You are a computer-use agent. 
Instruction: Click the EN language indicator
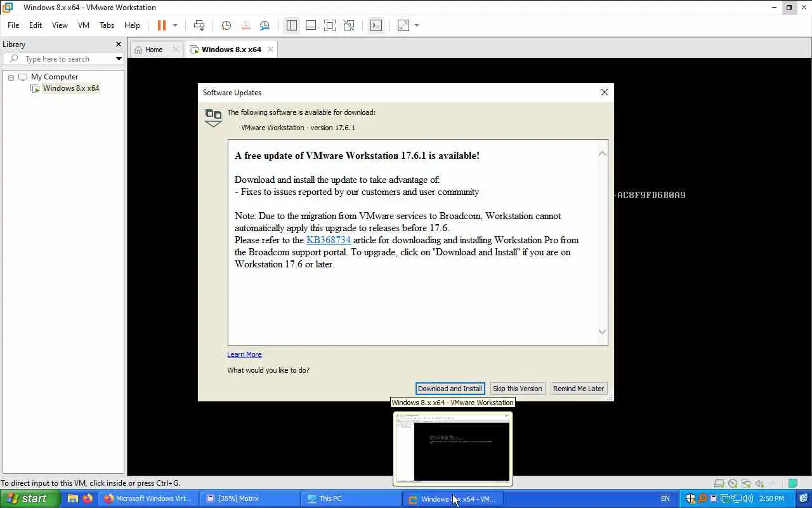click(x=665, y=498)
